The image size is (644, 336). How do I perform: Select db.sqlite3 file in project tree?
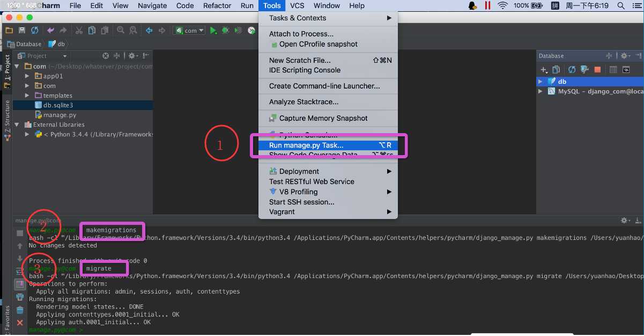tap(83, 105)
